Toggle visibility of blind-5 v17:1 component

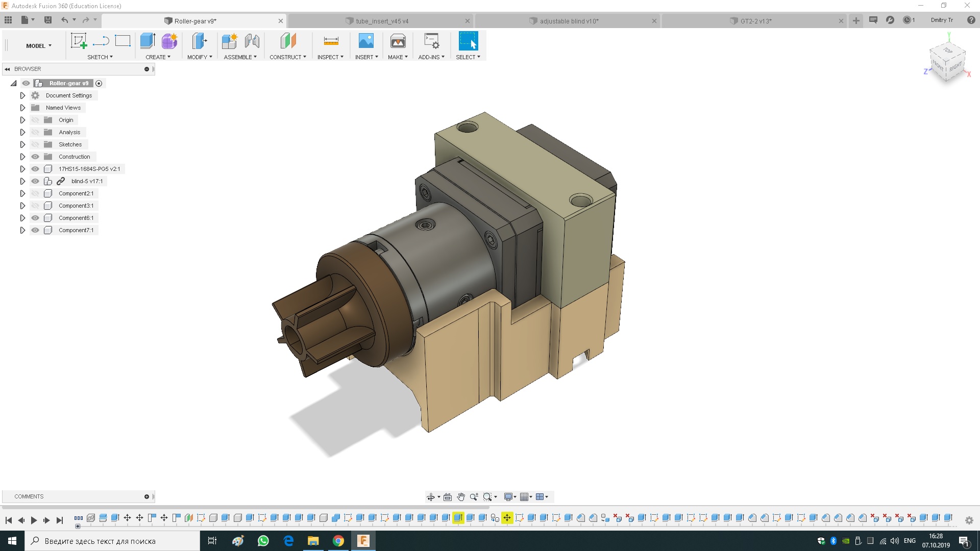click(x=35, y=181)
